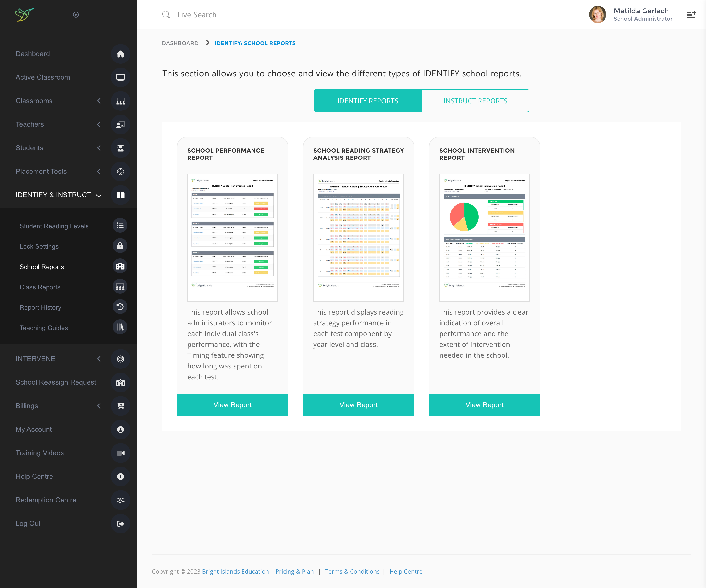
Task: Click the Dashboard home icon
Action: point(120,54)
